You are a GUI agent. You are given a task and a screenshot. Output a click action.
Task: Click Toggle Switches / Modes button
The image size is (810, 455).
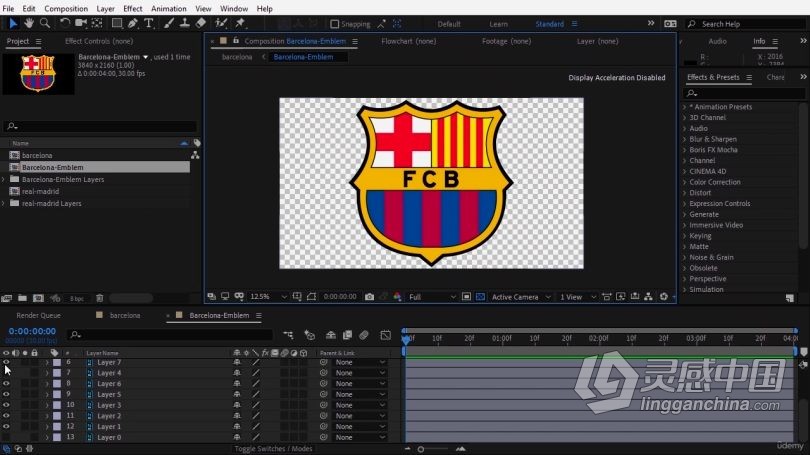coord(273,449)
